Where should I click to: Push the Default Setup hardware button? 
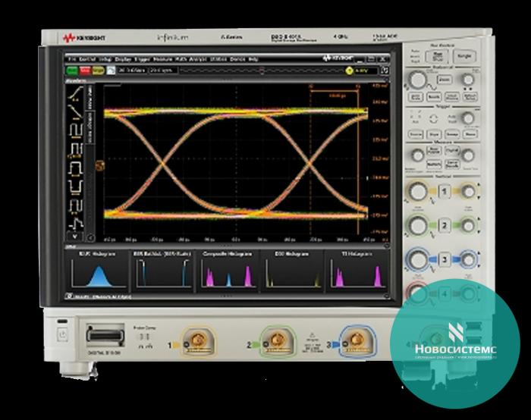tap(470, 97)
